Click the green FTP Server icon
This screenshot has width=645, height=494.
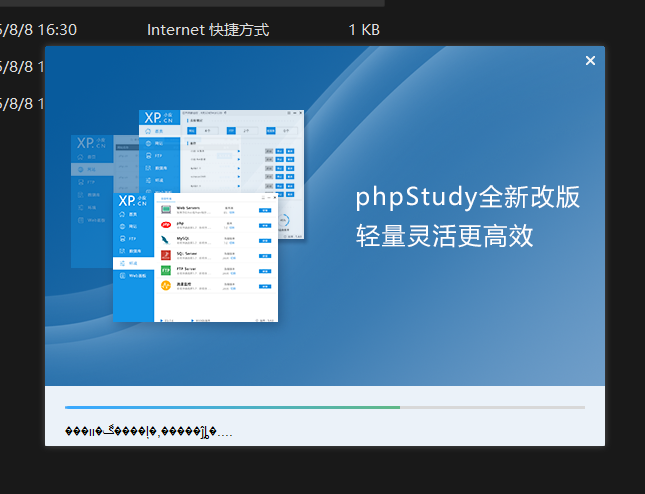tap(166, 271)
